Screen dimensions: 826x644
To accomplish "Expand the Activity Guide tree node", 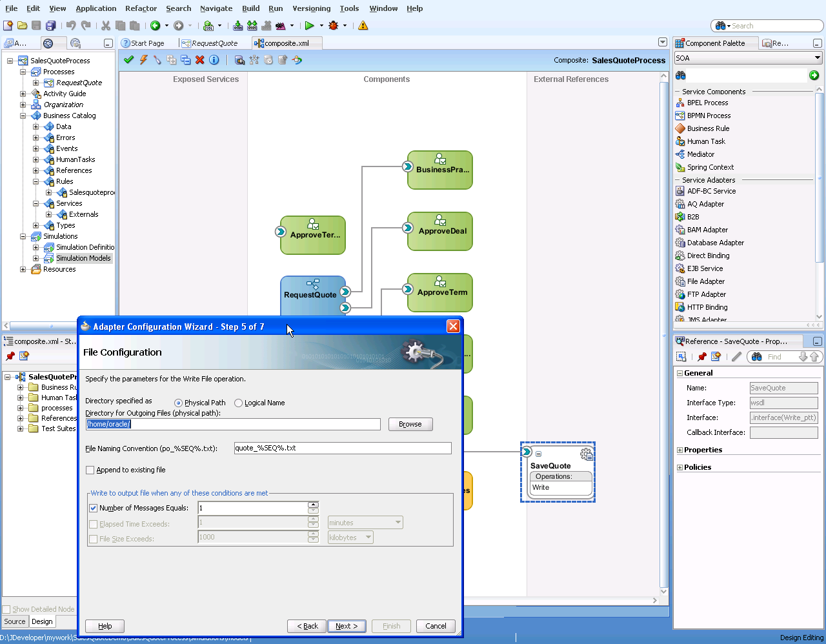I will [x=23, y=94].
